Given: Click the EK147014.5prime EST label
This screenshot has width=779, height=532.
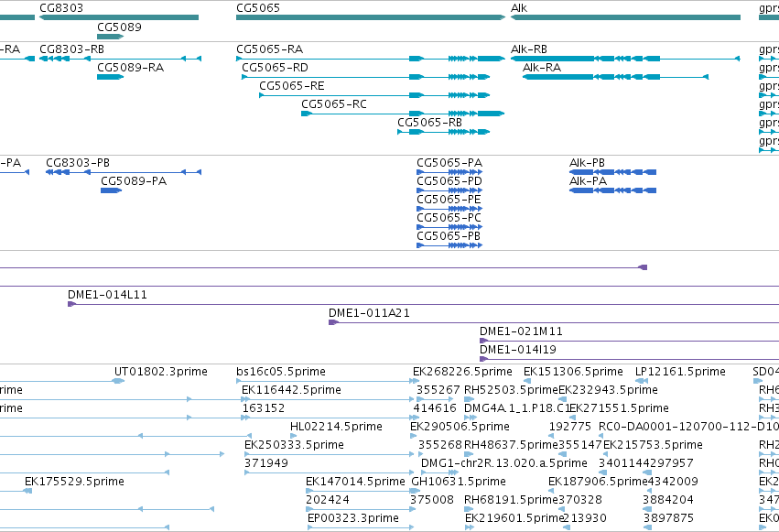Looking at the screenshot, I should 355,482.
